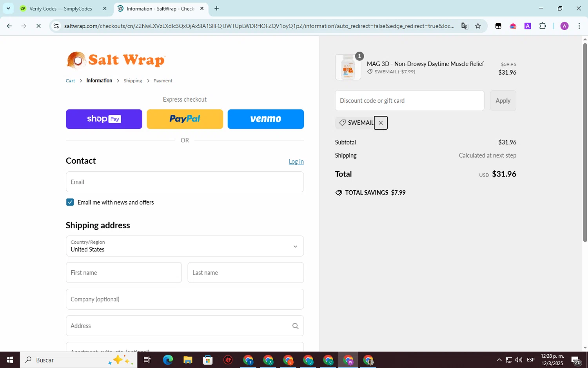Launch Microsoft Edge from the taskbar
Viewport: 588px width, 368px height.
[x=168, y=360]
